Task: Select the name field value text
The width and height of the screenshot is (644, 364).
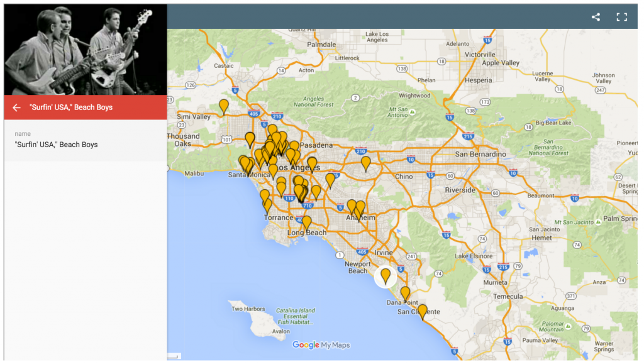Action: click(57, 145)
